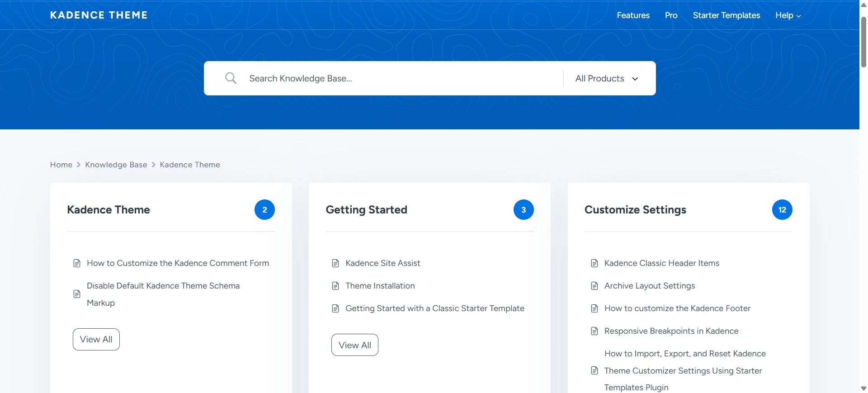This screenshot has height=393, width=868.
Task: Click document icon beside Kadence Classic Header Items
Action: 594,263
